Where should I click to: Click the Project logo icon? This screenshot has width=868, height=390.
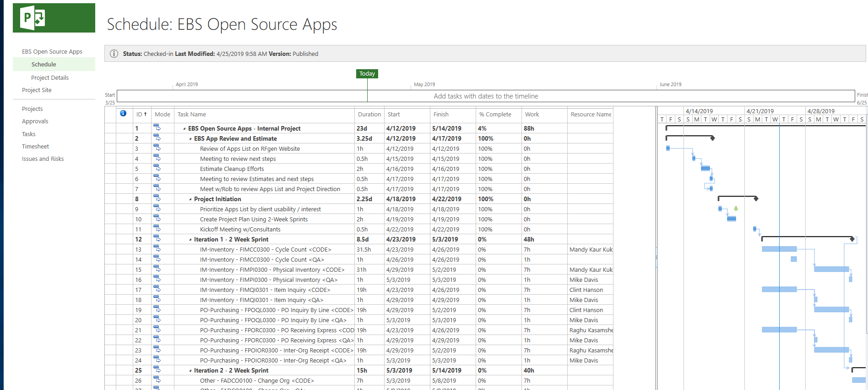click(x=33, y=18)
